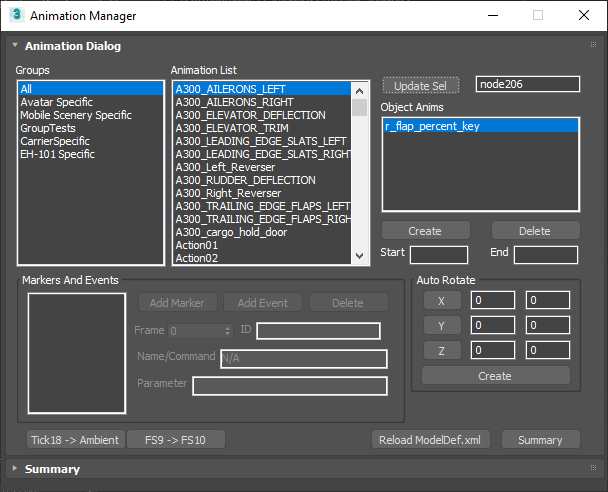Select CarrierSpecific in Groups list
The image size is (608, 492).
point(55,141)
